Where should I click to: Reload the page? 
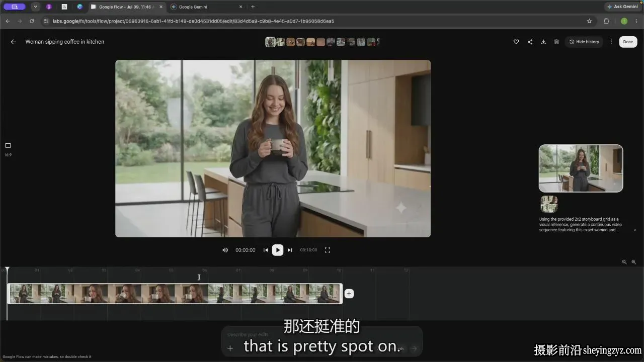[32, 21]
